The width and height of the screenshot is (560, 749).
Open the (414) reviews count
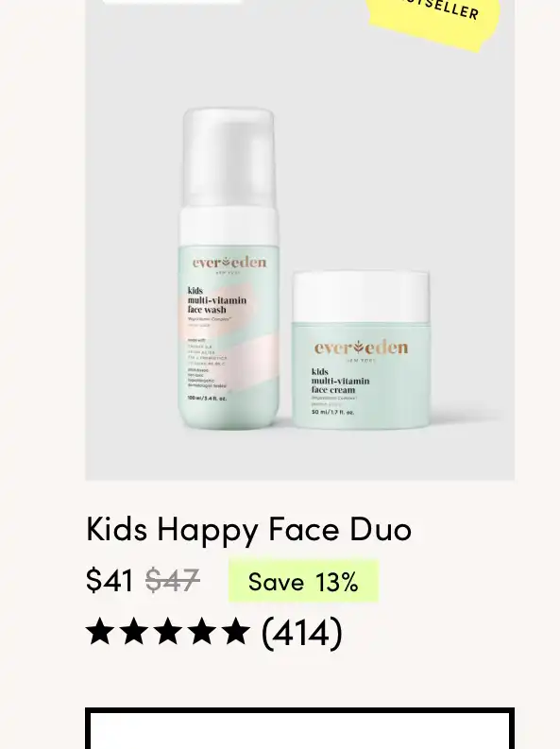(302, 633)
